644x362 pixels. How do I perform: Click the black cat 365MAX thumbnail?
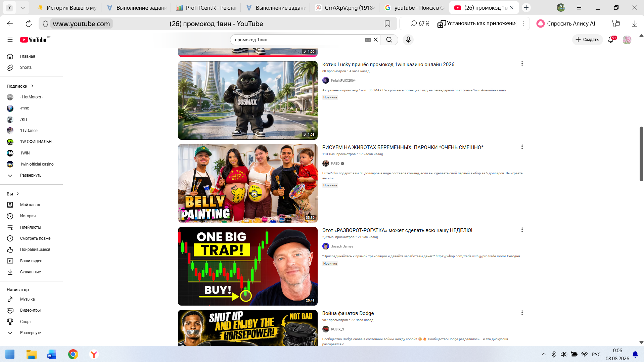point(248,100)
